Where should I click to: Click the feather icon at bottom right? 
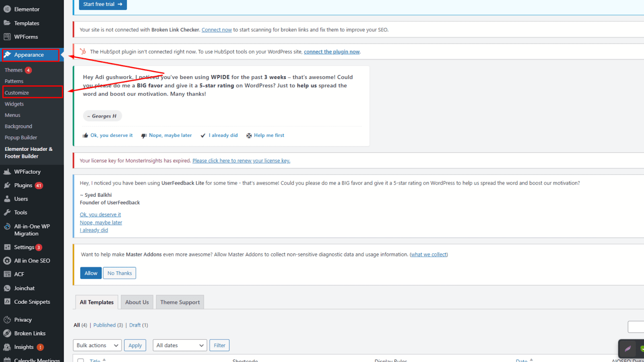pyautogui.click(x=627, y=349)
